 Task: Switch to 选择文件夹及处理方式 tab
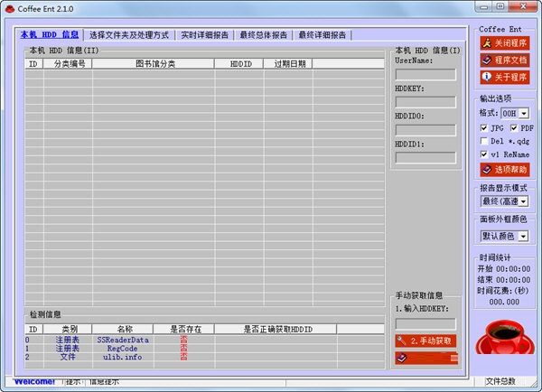129,35
